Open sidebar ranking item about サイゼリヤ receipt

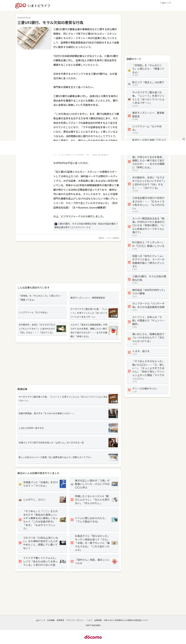coord(147,99)
